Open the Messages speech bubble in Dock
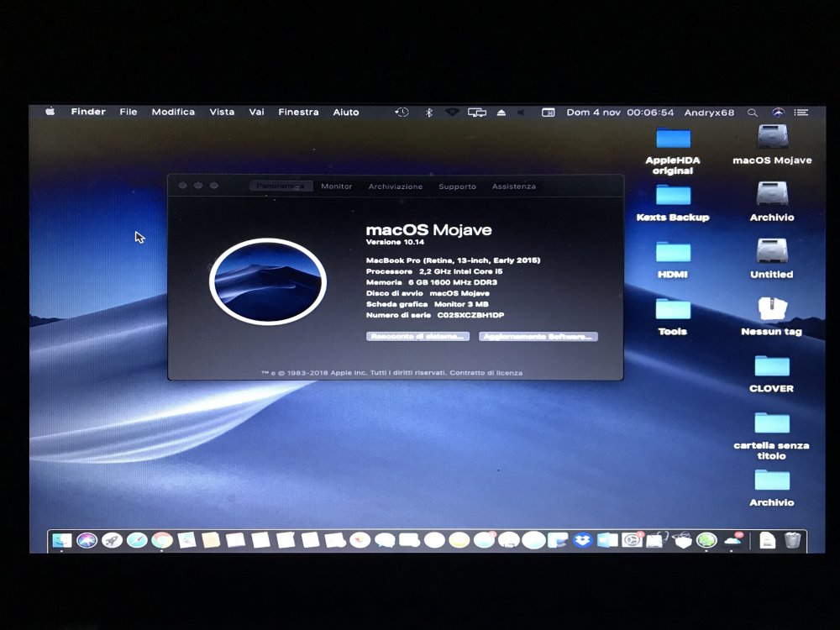The width and height of the screenshot is (840, 630). click(385, 540)
